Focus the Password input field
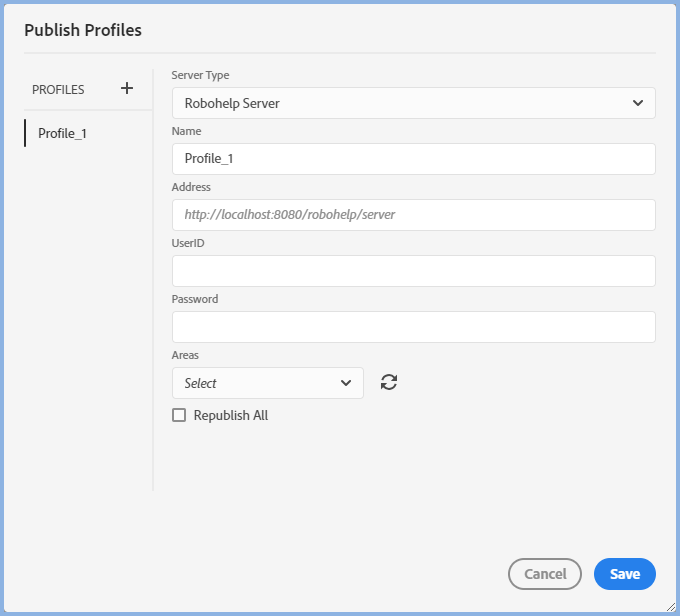Screen dimensions: 680x616 point(413,327)
